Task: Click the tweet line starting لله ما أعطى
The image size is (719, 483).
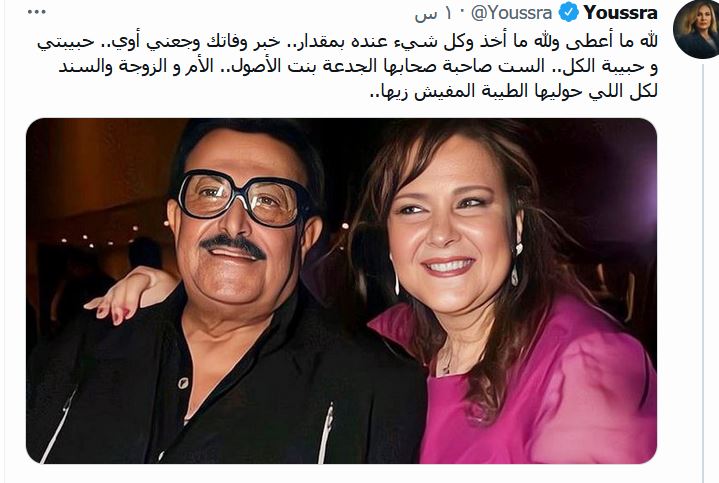Action: tap(348, 41)
